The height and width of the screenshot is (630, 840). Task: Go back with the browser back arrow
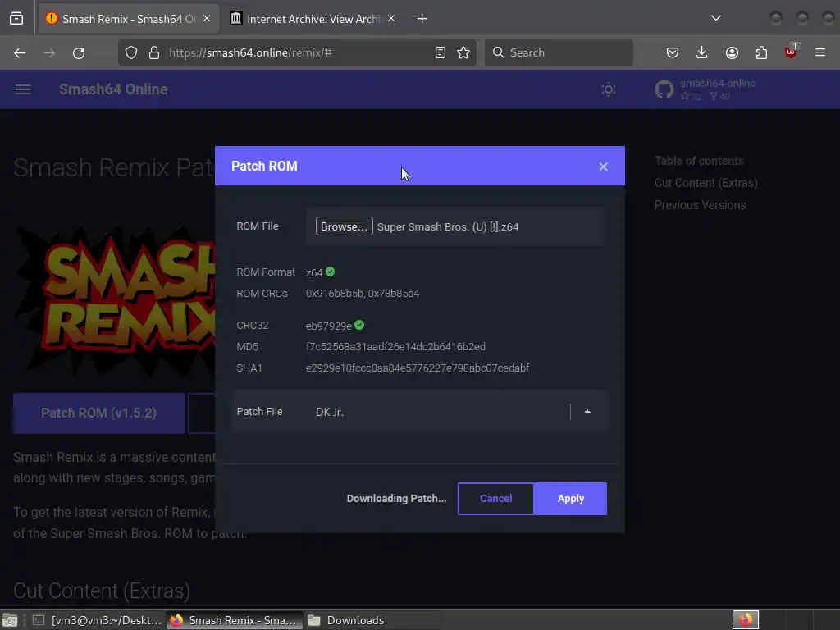coord(20,52)
